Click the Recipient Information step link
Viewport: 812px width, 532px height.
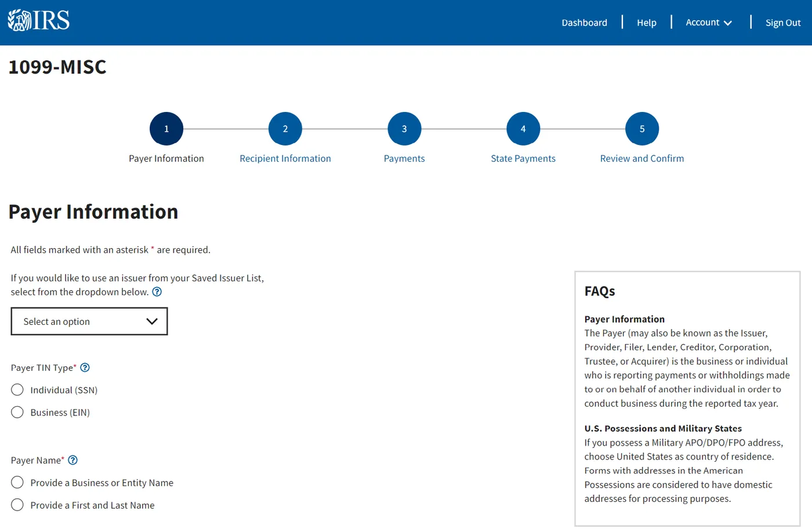coord(285,158)
